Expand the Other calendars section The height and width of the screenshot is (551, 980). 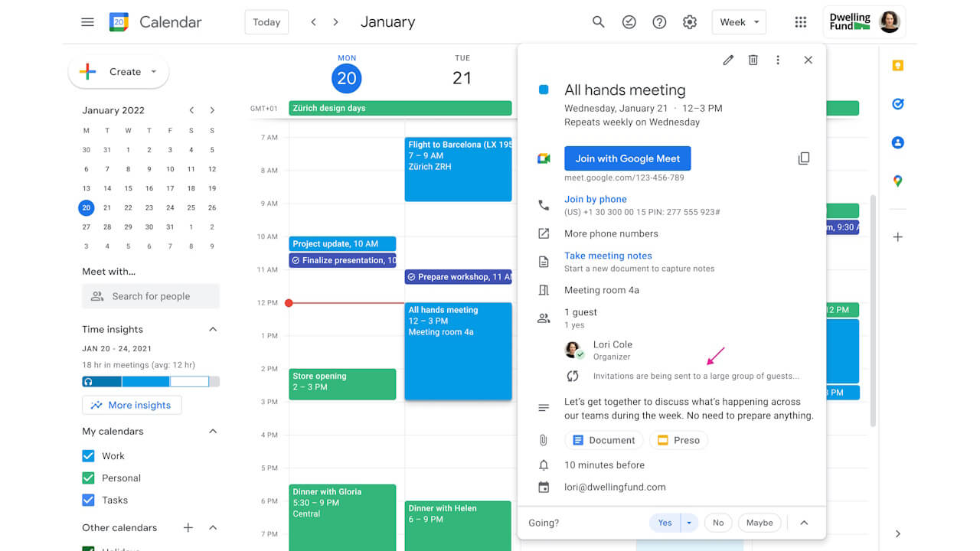tap(212, 527)
